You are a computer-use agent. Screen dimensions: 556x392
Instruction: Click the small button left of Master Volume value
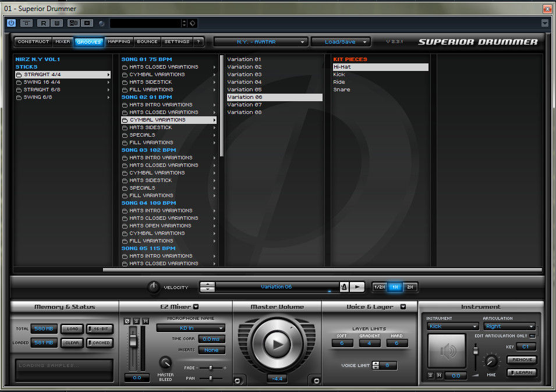[238, 381]
